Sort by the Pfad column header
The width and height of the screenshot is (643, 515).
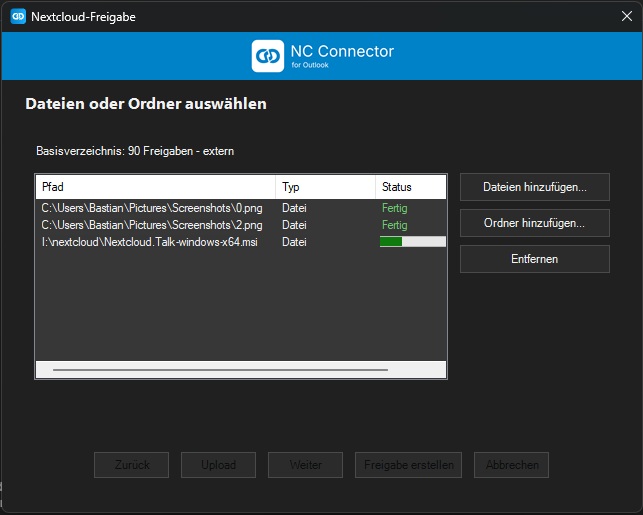155,187
